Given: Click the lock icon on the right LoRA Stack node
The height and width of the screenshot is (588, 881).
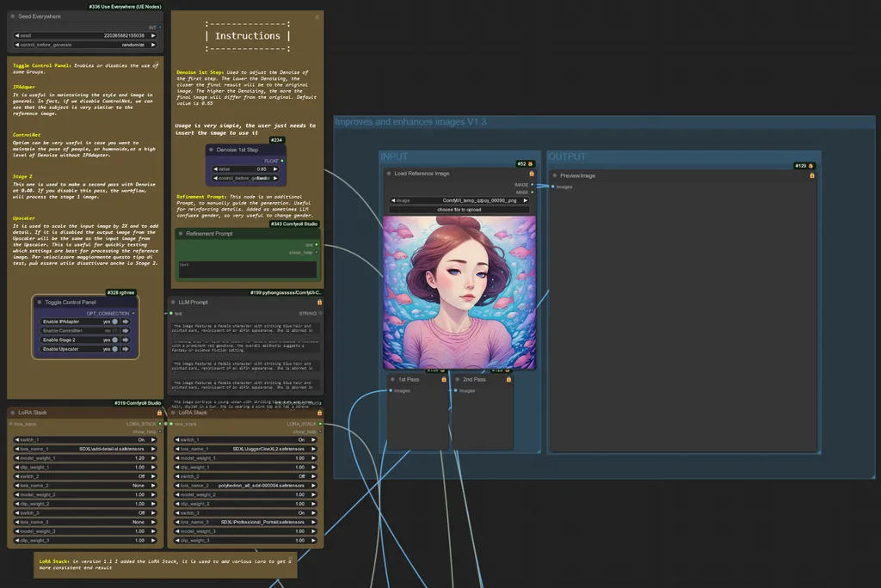Looking at the screenshot, I should (x=319, y=413).
